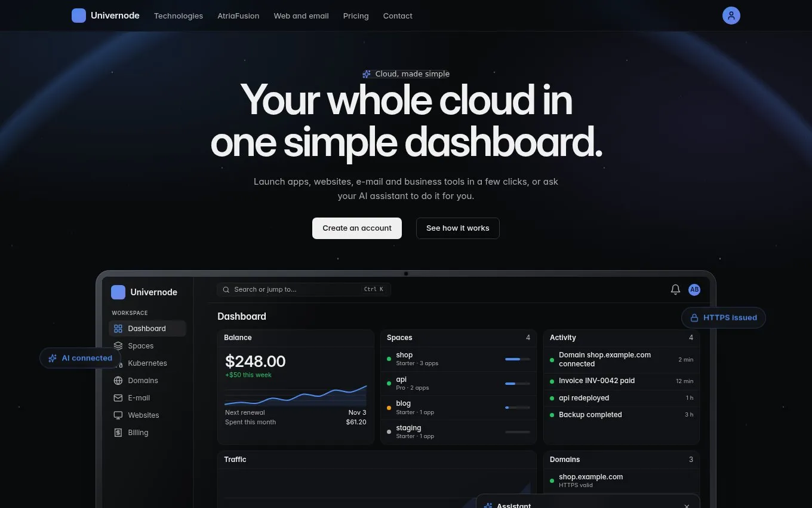812x508 pixels.
Task: Click the blog space usage bar
Action: click(x=518, y=408)
